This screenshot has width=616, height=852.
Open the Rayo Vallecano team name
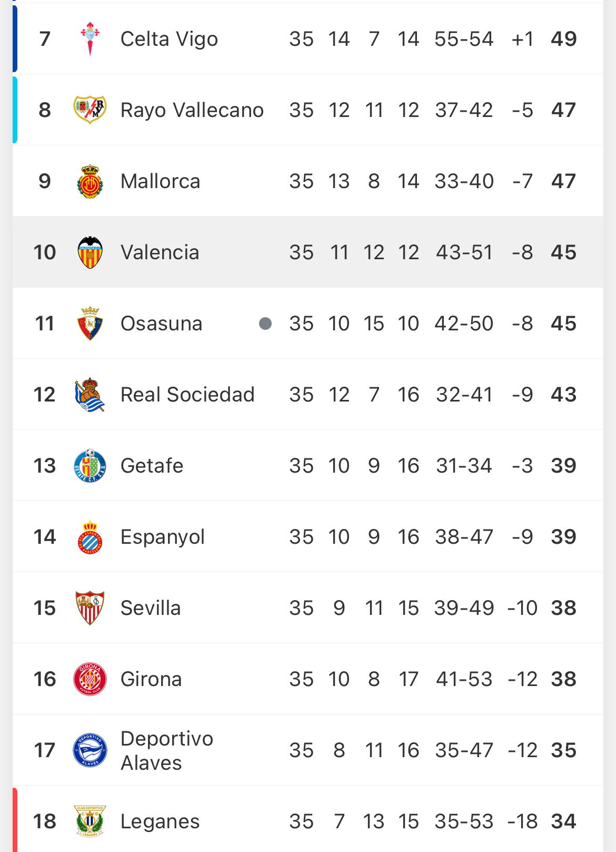(192, 110)
